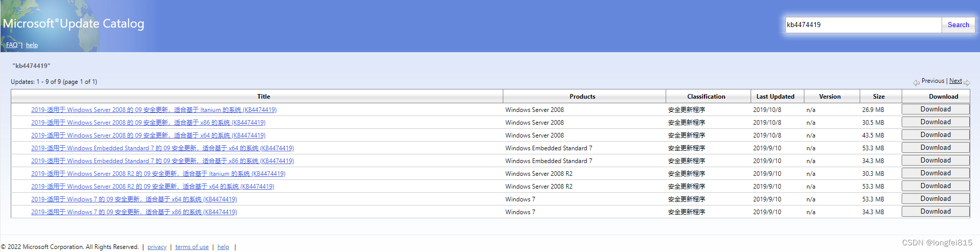Download the Server 2008 R2 x64 update

935,186
